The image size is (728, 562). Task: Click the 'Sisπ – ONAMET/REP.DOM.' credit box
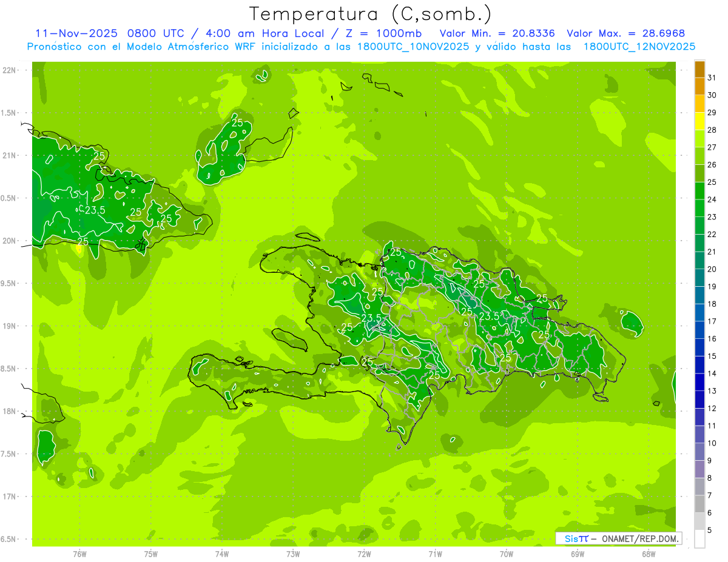[x=619, y=538]
